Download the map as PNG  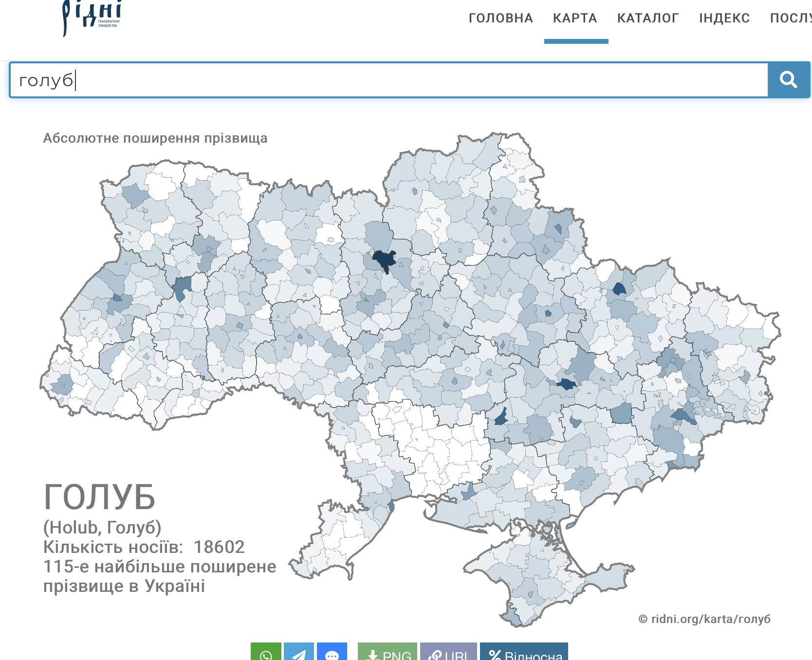tap(388, 653)
